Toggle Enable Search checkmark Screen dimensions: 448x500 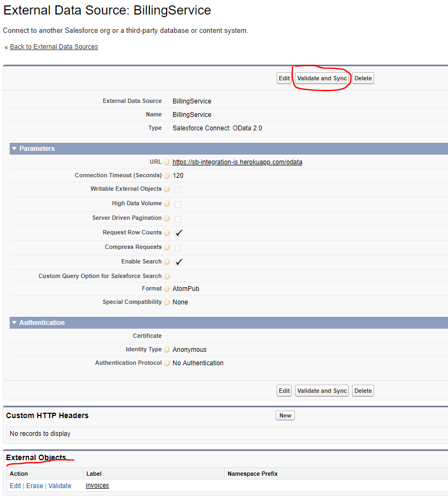[x=178, y=262]
